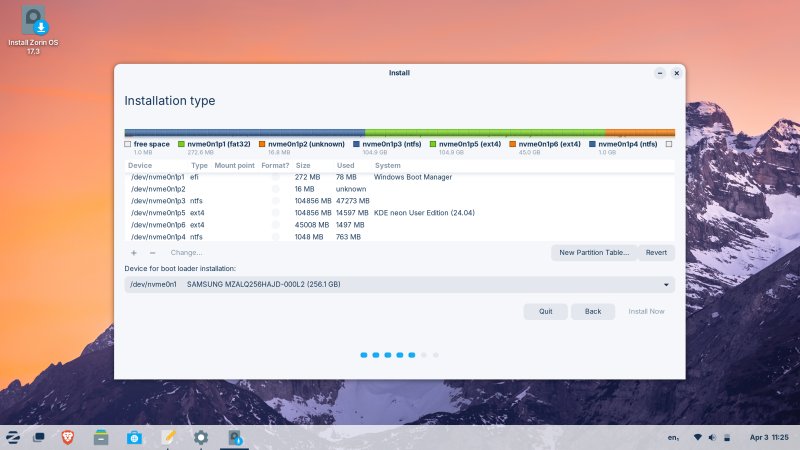
Task: Open Software store from taskbar
Action: coord(133,437)
